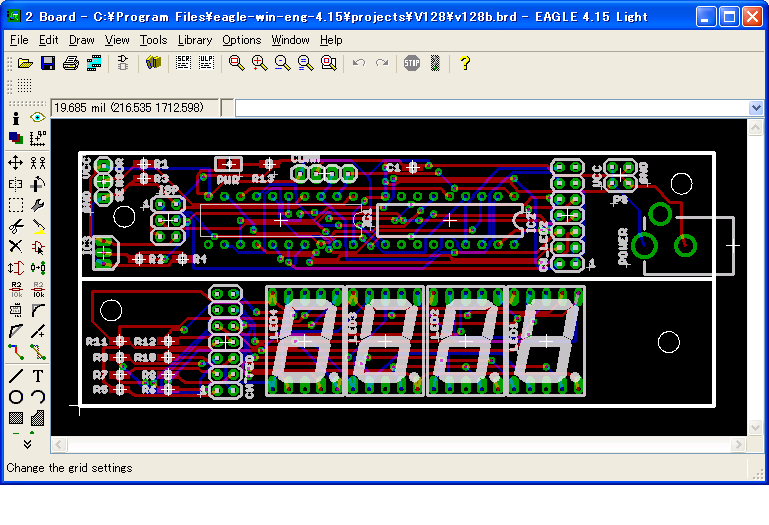Viewport: 769px width, 525px height.
Task: Choose the Text tool
Action: point(38,376)
